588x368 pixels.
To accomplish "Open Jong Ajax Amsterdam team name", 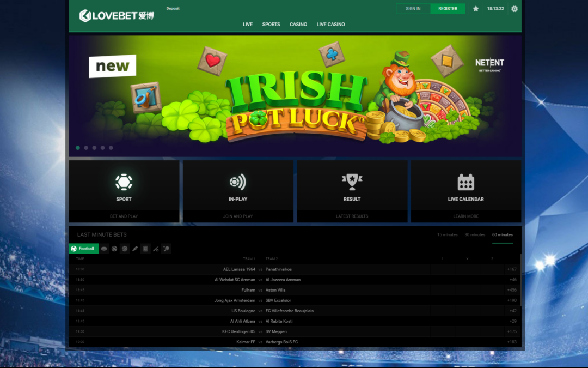I will coord(235,300).
